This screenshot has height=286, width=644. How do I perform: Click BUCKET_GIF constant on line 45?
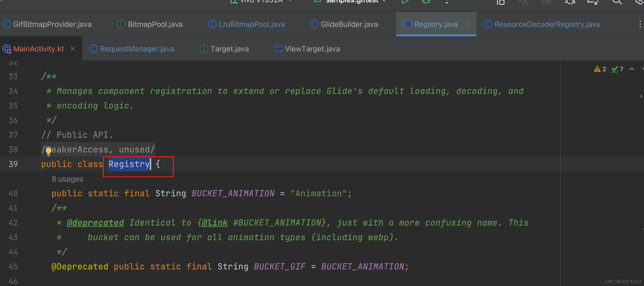point(280,266)
